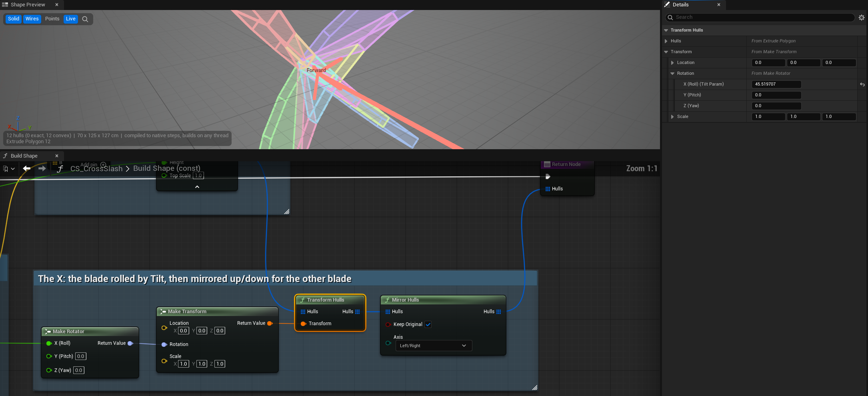
Task: Toggle Live preview updating
Action: 71,19
